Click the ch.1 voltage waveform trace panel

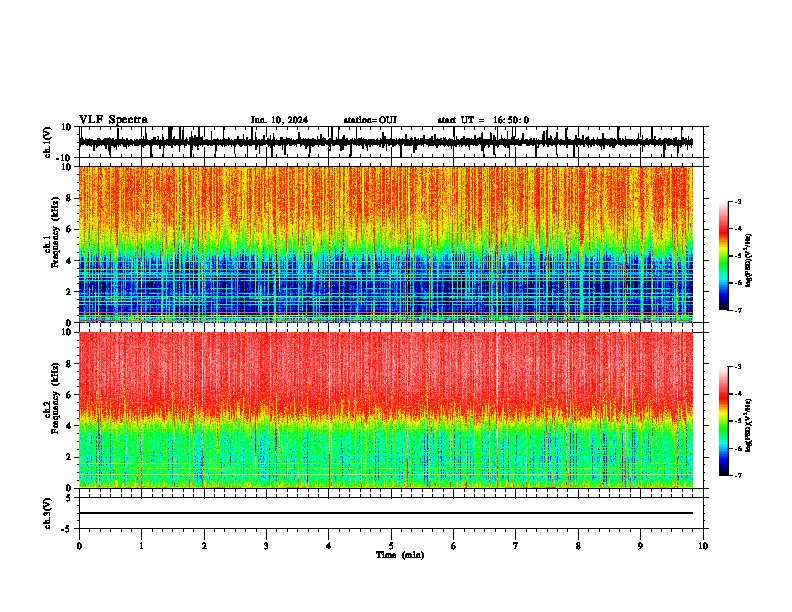click(x=391, y=142)
